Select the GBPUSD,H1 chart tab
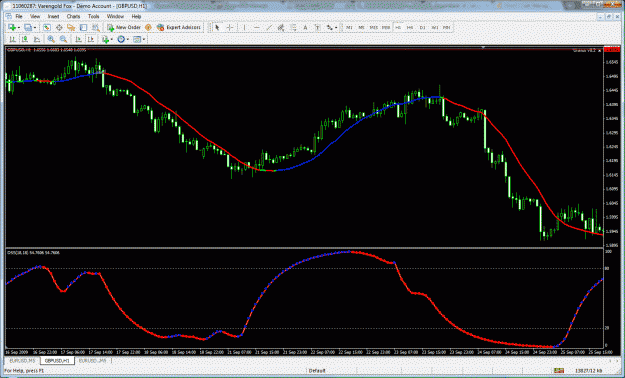Image resolution: width=625 pixels, height=378 pixels. 57,360
